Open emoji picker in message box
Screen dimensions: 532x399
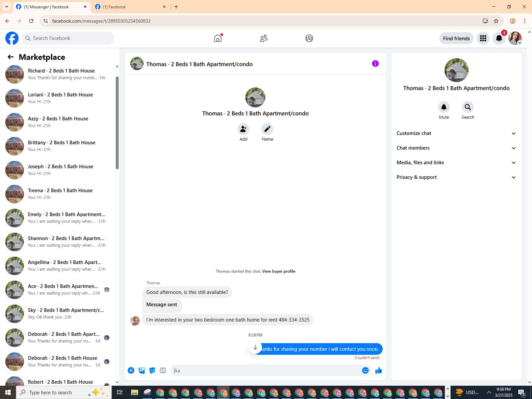[365, 370]
